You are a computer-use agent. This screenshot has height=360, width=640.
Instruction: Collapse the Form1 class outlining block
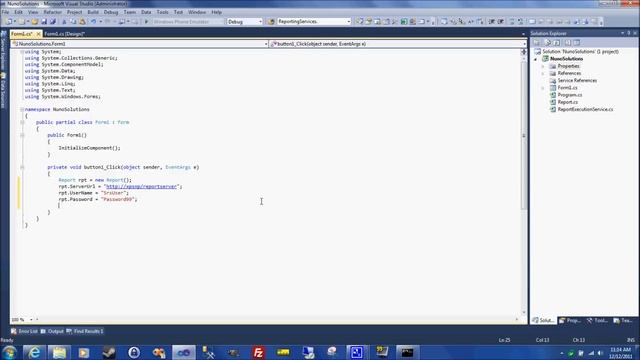pos(22,122)
